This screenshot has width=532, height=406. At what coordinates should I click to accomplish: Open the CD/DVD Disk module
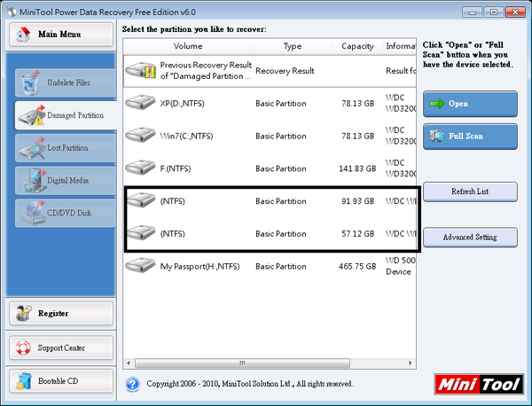[66, 213]
